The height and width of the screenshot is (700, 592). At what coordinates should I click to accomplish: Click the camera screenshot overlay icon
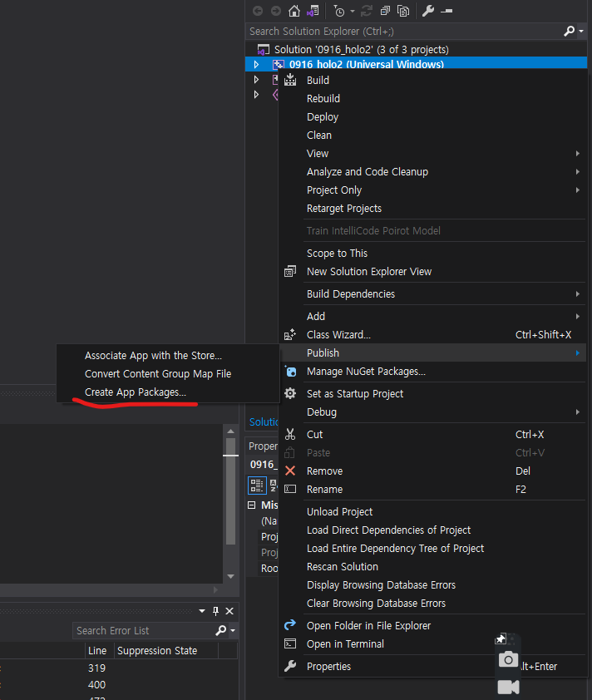click(x=508, y=659)
